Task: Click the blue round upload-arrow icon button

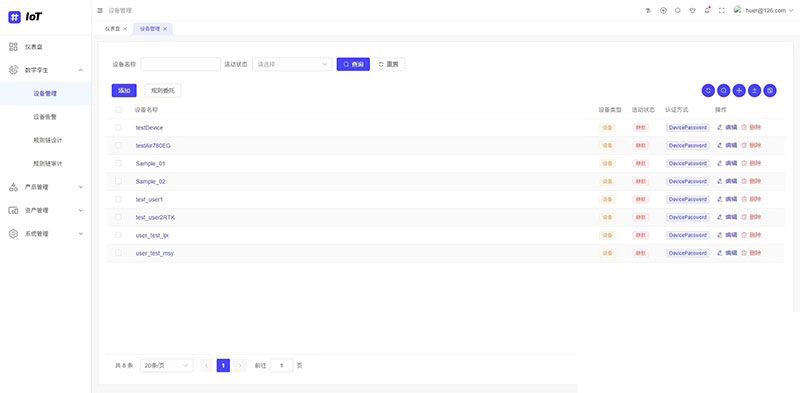Action: click(755, 90)
